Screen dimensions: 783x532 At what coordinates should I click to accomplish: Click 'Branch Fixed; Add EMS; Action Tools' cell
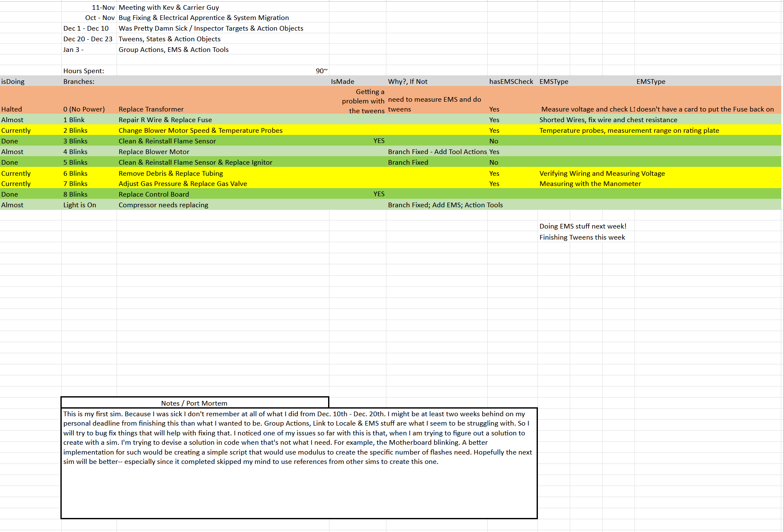(445, 205)
